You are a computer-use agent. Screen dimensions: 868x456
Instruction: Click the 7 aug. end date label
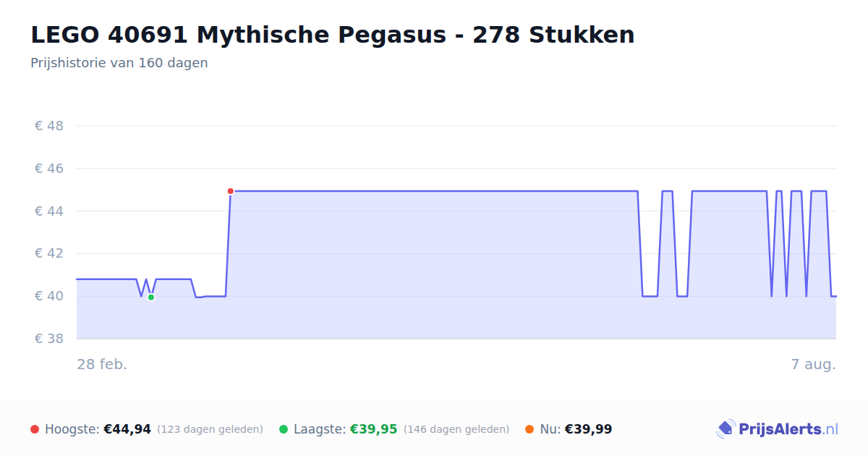814,364
